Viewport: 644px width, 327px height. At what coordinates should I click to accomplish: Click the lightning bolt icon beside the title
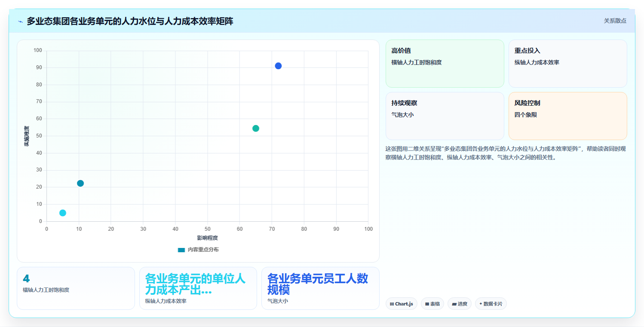(20, 21)
